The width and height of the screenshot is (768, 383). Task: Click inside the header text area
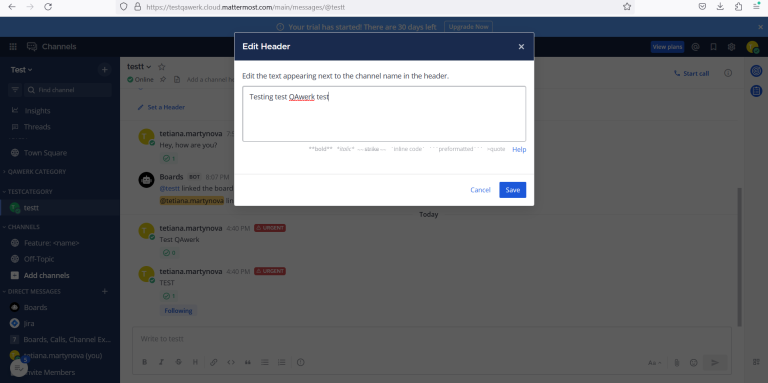[x=384, y=114]
